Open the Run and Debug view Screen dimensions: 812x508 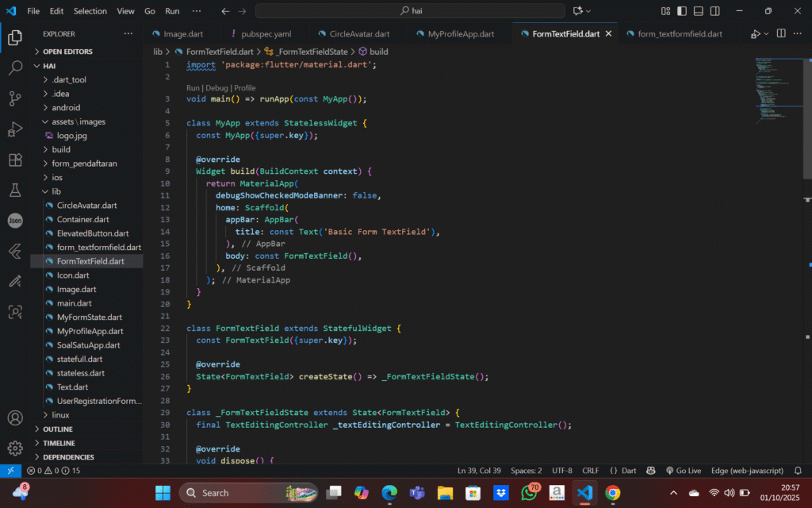point(15,129)
